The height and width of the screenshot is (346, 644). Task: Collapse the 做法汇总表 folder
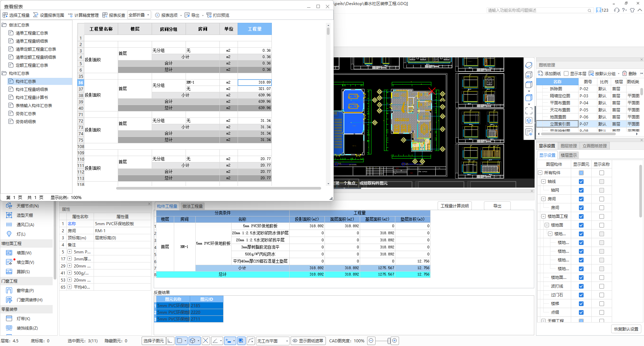4,25
